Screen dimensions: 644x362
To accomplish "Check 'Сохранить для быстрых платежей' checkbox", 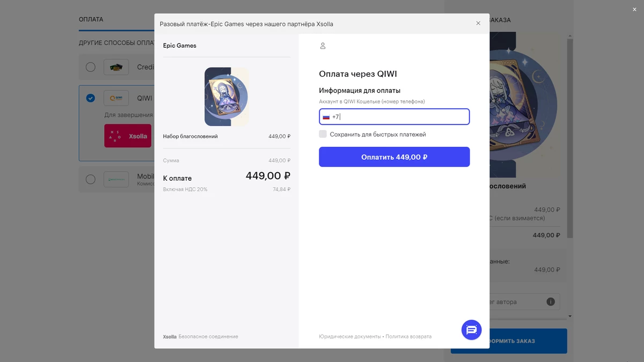I will [323, 134].
